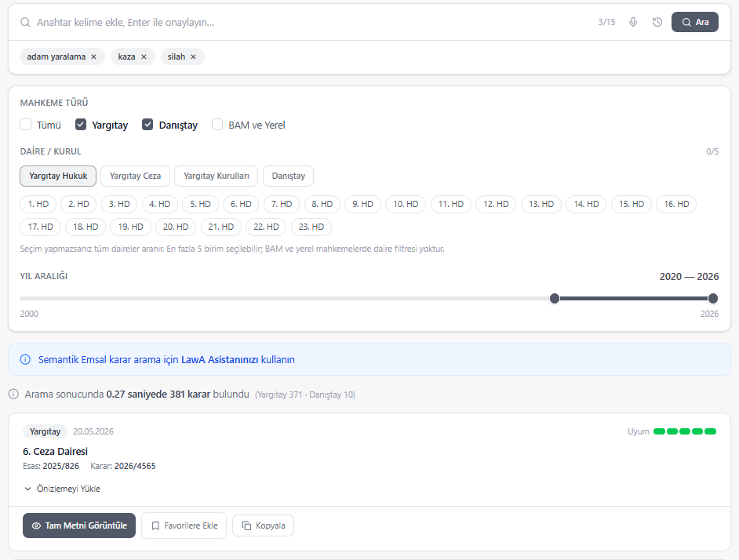Select the 23. HD chamber chip

coord(311,227)
